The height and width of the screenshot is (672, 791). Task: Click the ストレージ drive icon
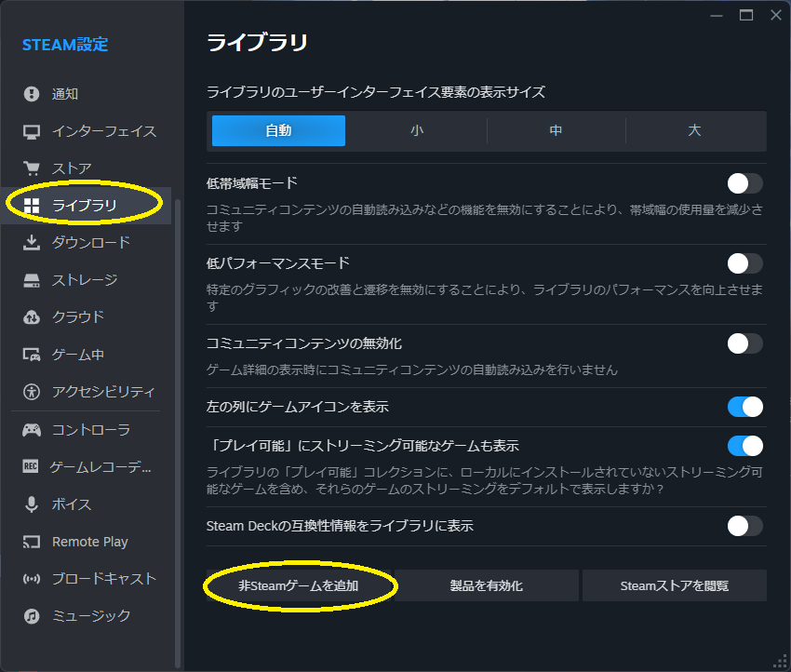point(32,280)
